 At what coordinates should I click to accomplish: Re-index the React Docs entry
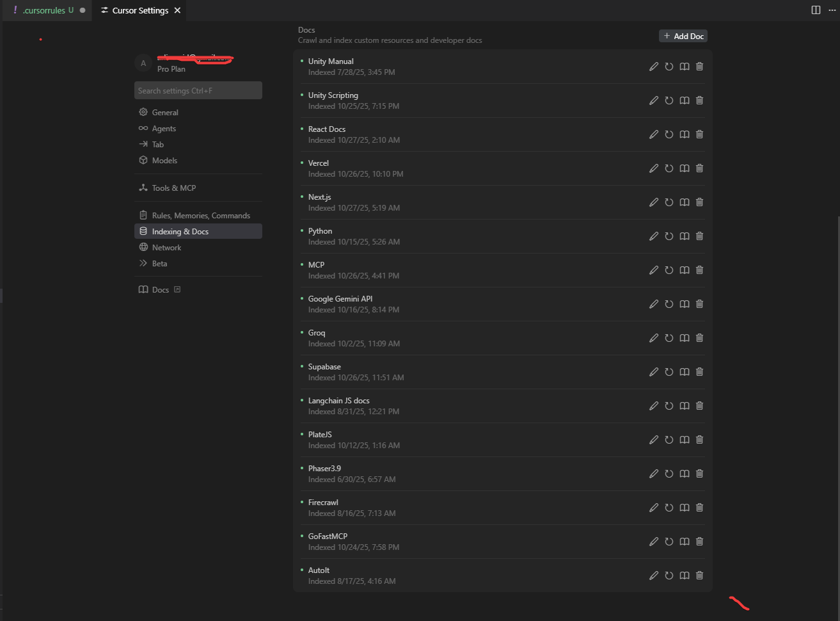coord(669,134)
